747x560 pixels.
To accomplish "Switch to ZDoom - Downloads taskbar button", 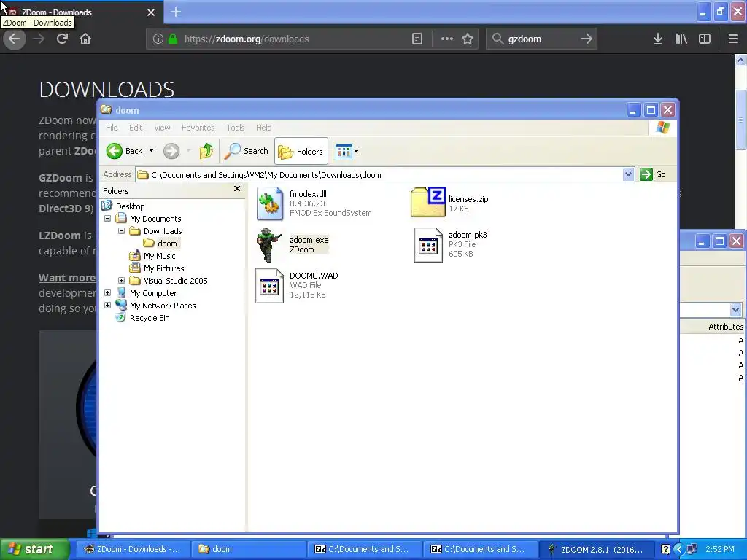I will pos(133,549).
